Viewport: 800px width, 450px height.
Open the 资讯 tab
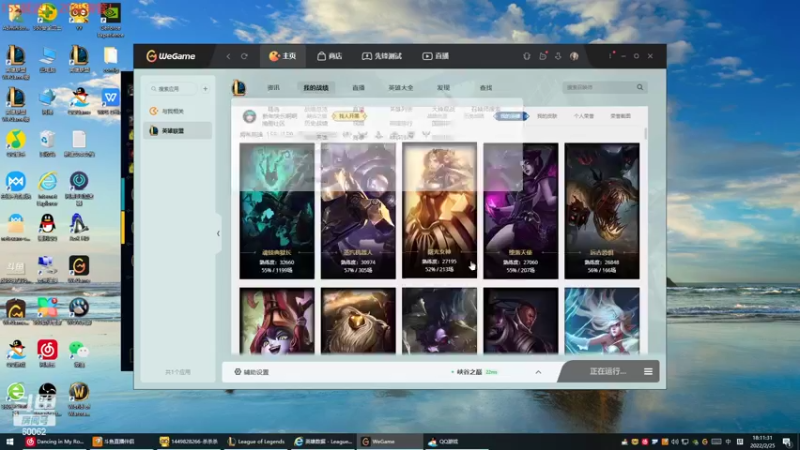pyautogui.click(x=273, y=88)
